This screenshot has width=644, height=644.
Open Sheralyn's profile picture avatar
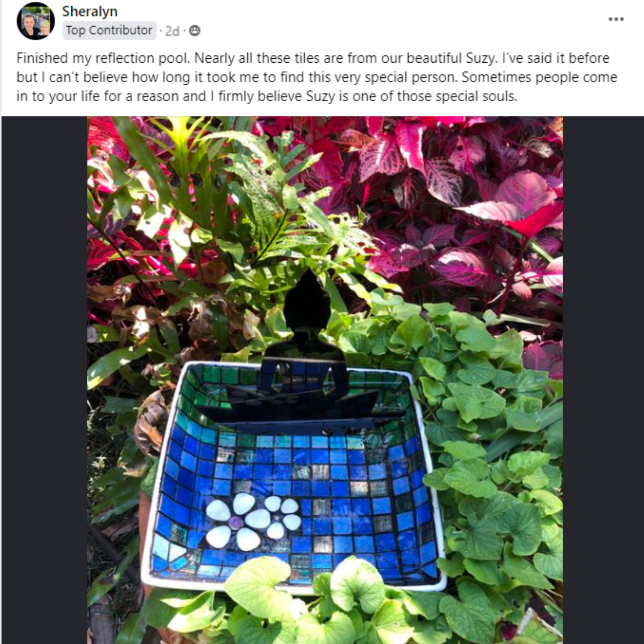click(36, 21)
